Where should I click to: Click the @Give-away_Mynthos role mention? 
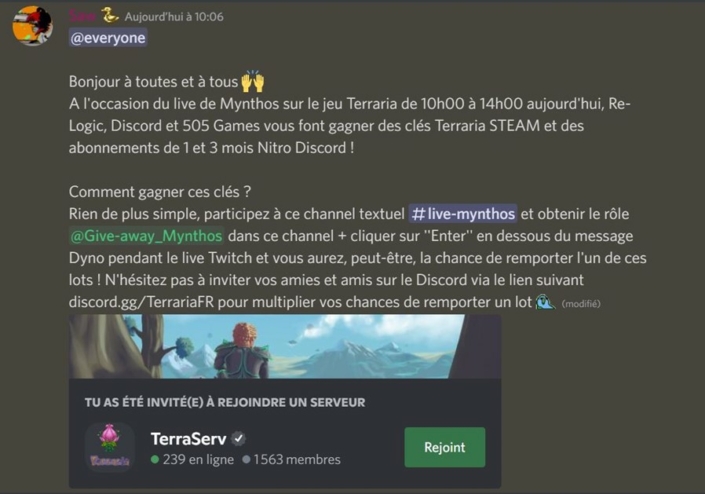pos(146,236)
